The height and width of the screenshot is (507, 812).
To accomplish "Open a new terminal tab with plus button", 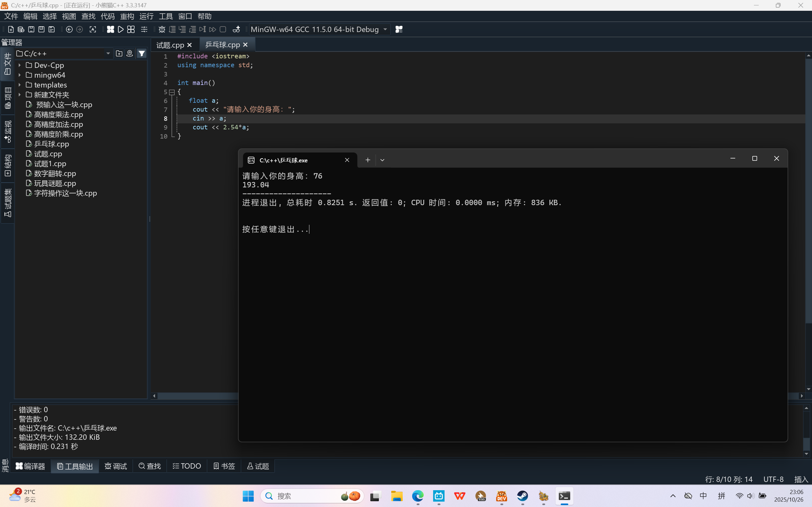I will click(x=368, y=160).
